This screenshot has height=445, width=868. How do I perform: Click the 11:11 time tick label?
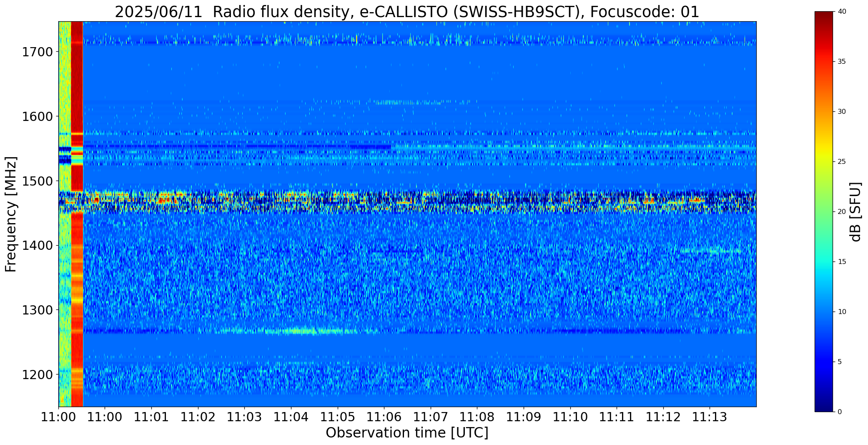point(617,417)
